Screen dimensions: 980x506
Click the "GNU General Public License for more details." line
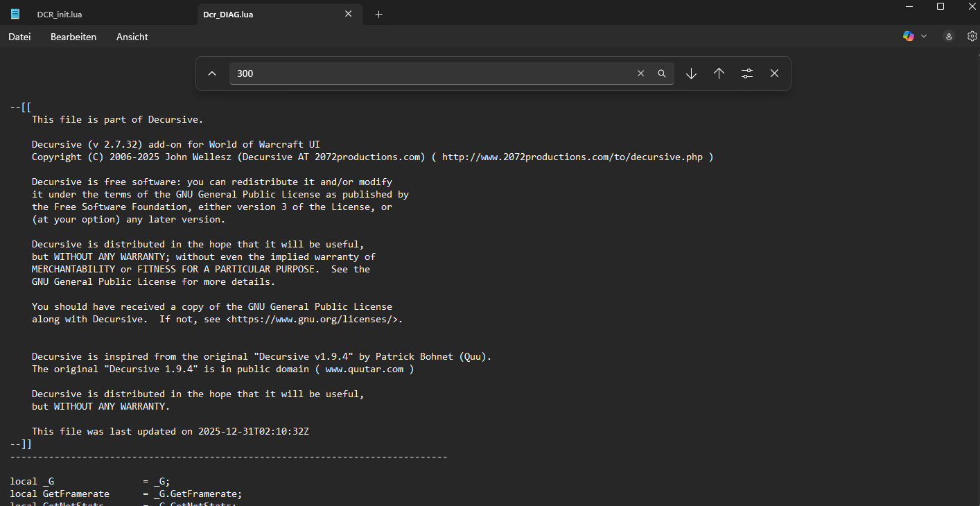click(x=153, y=281)
